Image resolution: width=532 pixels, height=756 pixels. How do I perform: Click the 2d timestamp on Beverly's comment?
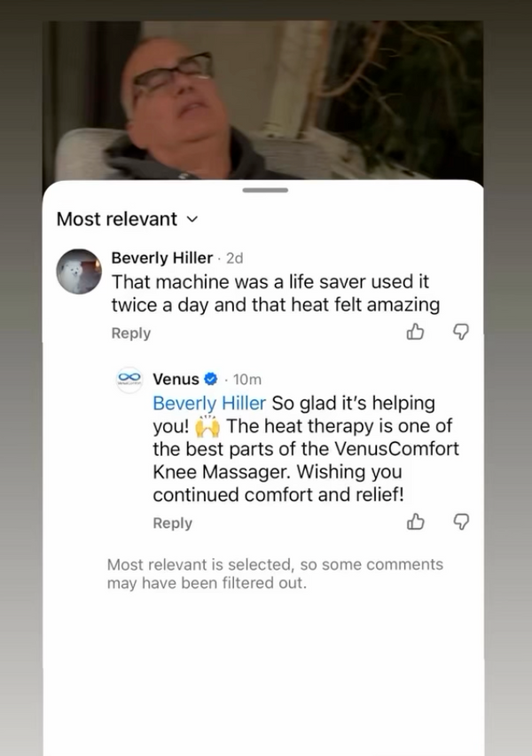coord(235,258)
